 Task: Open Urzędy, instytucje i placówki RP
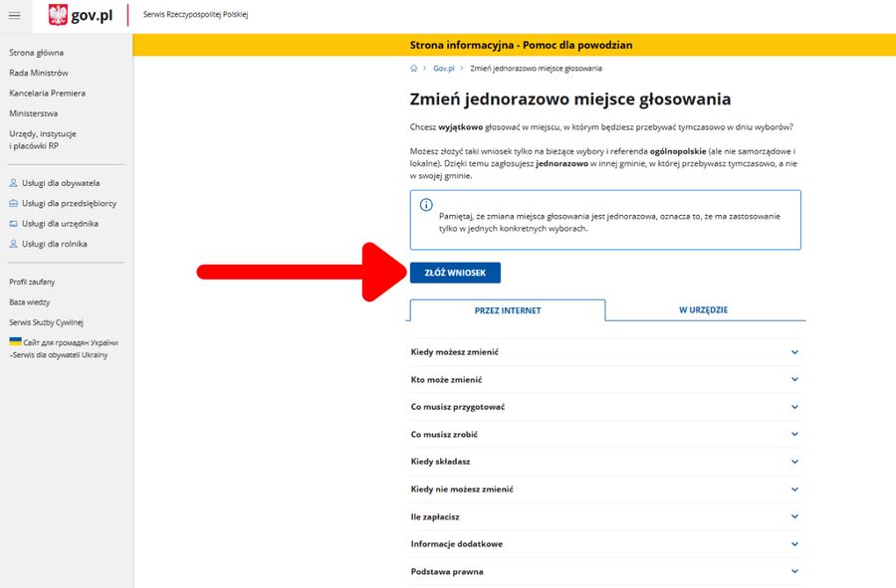tap(43, 140)
